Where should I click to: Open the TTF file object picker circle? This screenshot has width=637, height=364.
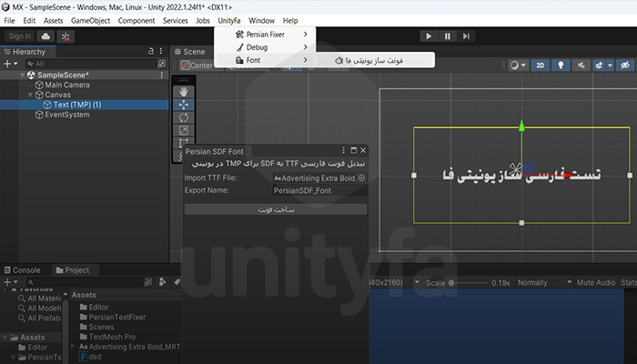pyautogui.click(x=361, y=178)
